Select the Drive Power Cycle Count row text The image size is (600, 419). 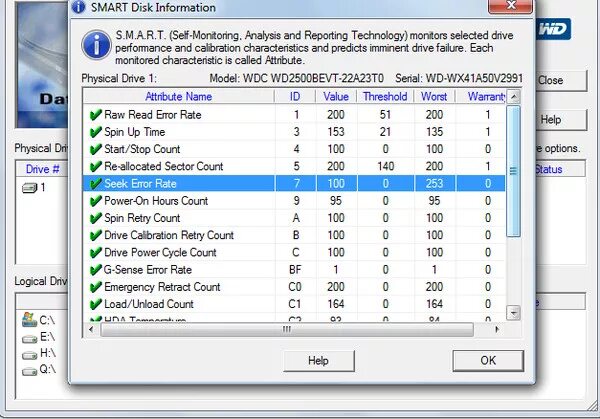tap(160, 253)
